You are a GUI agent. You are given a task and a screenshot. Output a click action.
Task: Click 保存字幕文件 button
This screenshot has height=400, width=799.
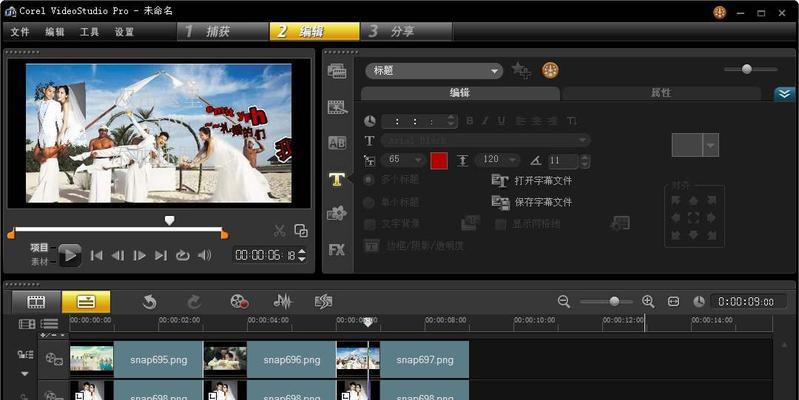coord(532,202)
